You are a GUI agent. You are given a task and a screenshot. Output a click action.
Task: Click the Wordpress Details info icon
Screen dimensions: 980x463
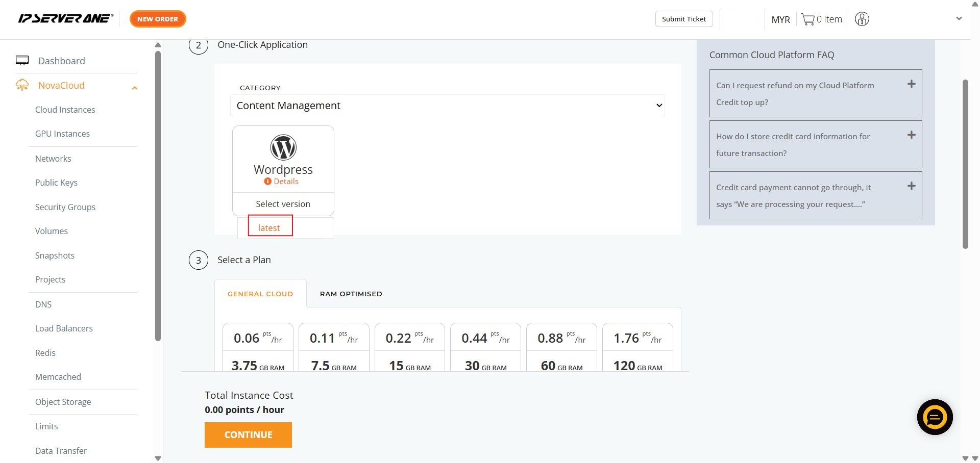pyautogui.click(x=267, y=182)
